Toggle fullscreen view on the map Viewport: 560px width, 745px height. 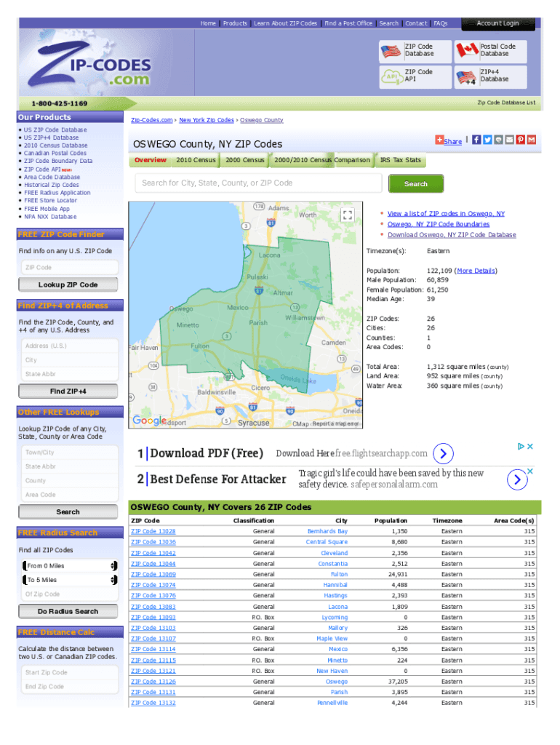(348, 215)
